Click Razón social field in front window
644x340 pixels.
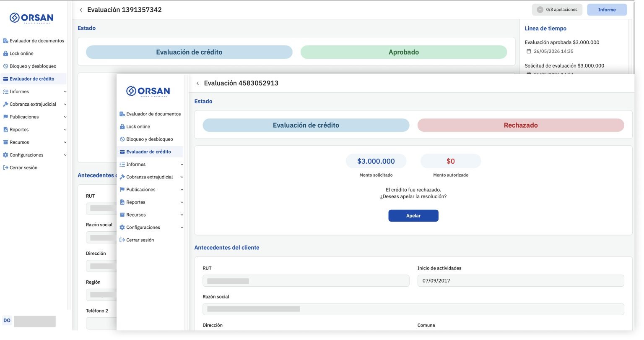[413, 309]
